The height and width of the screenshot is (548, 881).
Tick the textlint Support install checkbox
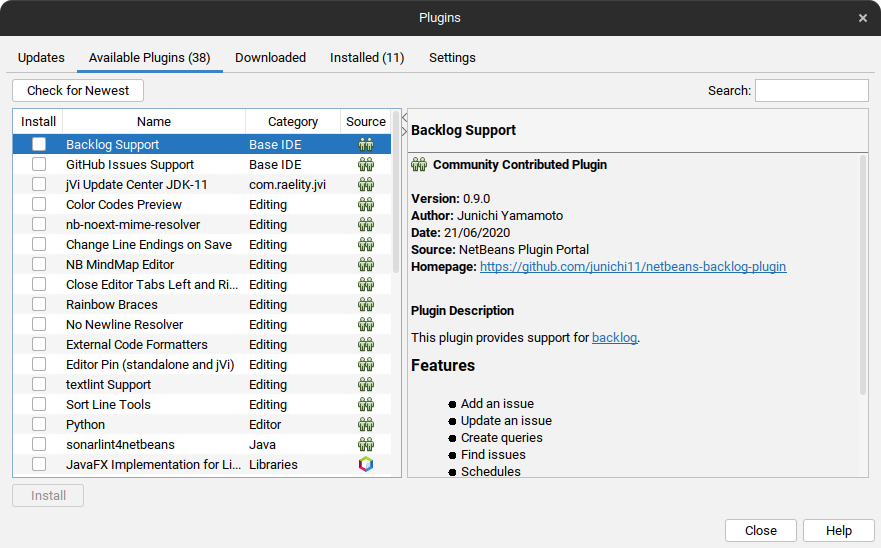[39, 385]
